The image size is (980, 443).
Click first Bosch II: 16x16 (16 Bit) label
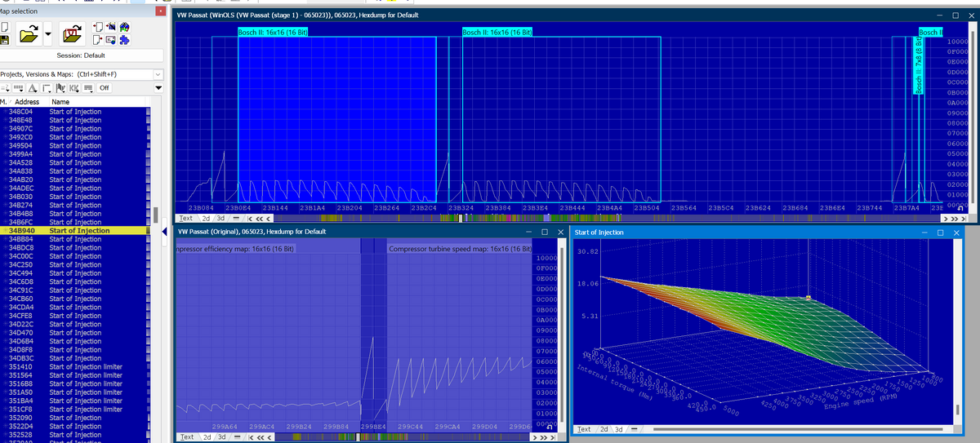click(x=272, y=32)
